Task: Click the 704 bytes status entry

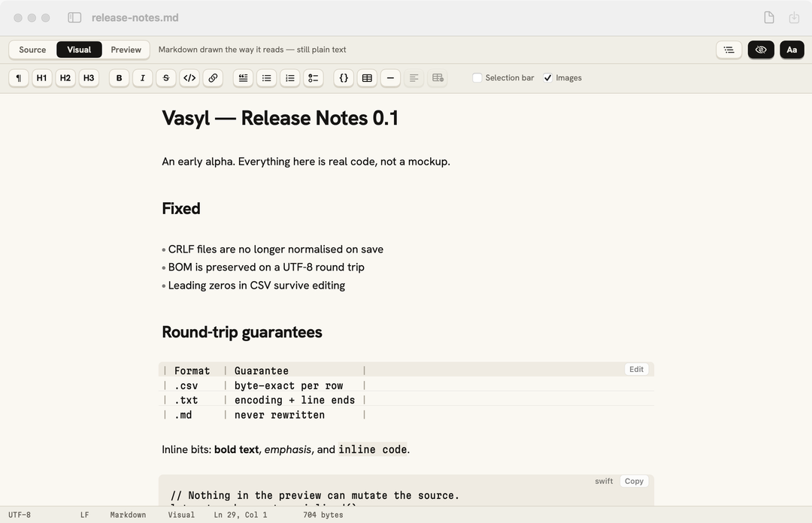Action: [323, 515]
